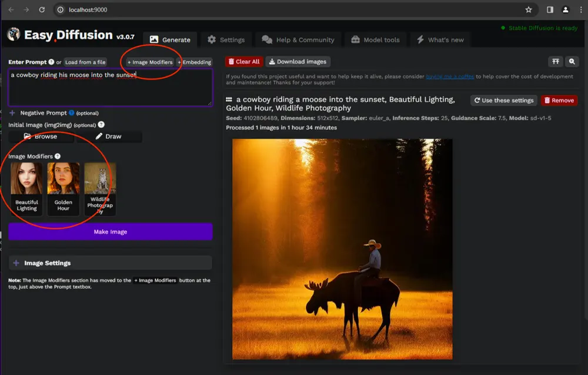Click the search magnifier icon above results
The width and height of the screenshot is (588, 375).
coord(572,61)
